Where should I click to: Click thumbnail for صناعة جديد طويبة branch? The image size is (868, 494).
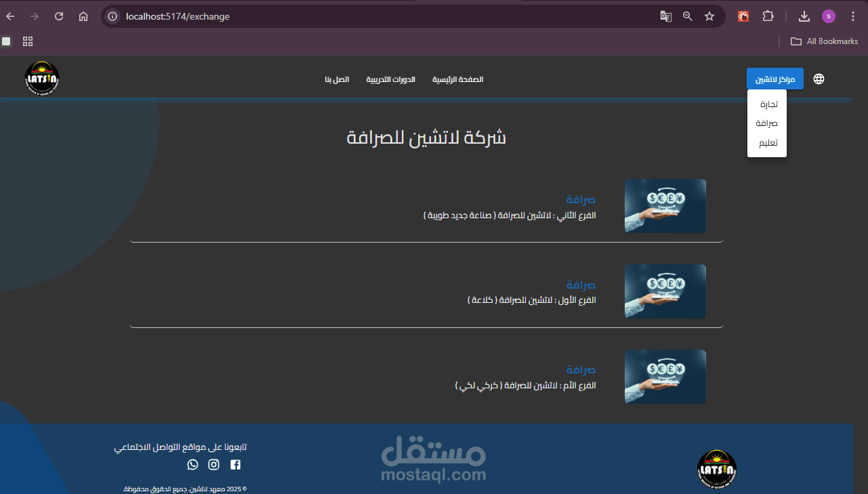[665, 206]
